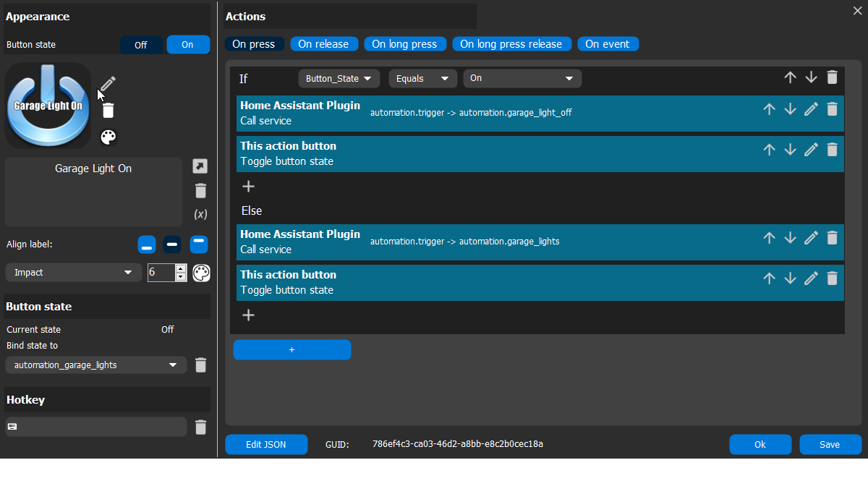Viewport: 868px width, 481px height.
Task: Switch to the On event tab
Action: [x=608, y=43]
